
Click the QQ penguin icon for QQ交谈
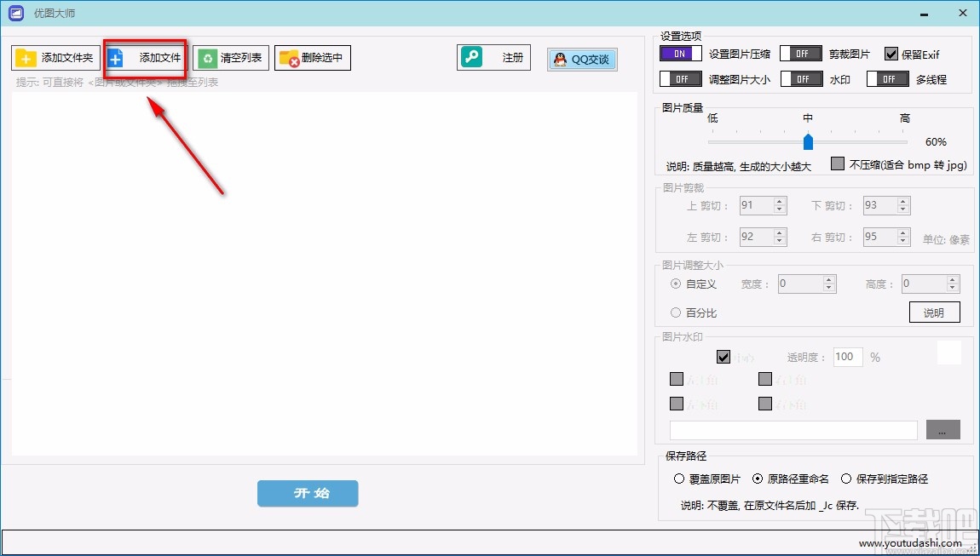[560, 60]
